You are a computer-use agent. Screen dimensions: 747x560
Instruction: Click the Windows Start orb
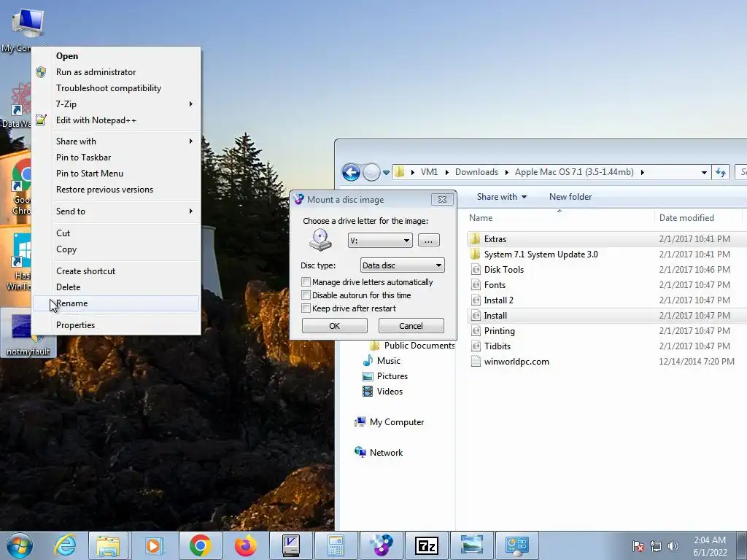pos(19,545)
